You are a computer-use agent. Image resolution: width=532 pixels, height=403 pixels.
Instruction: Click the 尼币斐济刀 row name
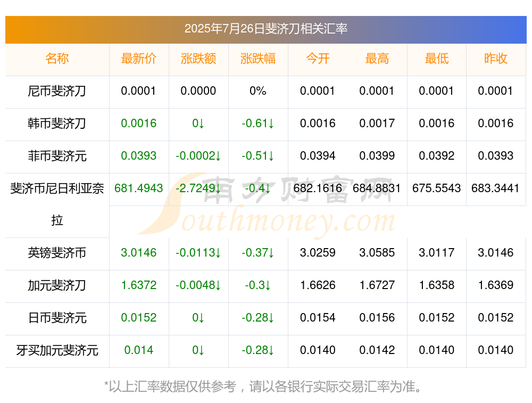pos(57,91)
